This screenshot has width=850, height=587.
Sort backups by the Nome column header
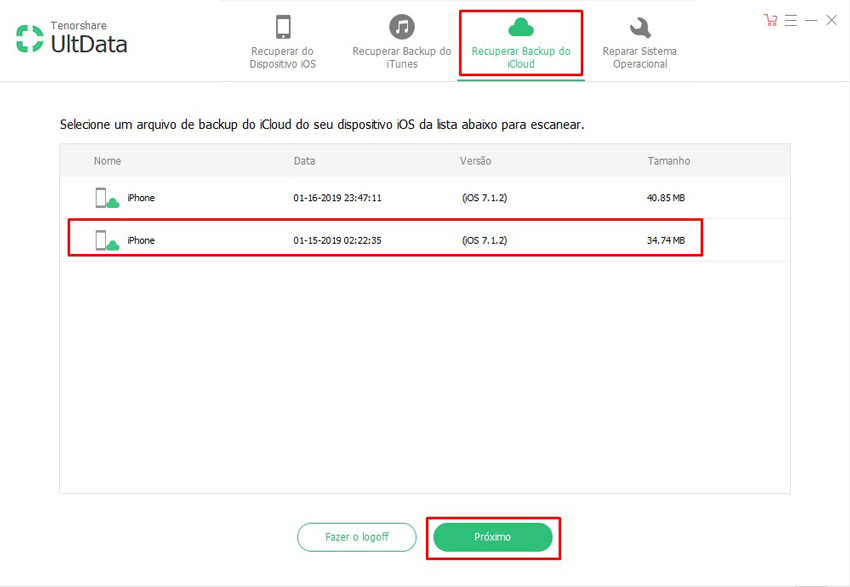tap(107, 161)
